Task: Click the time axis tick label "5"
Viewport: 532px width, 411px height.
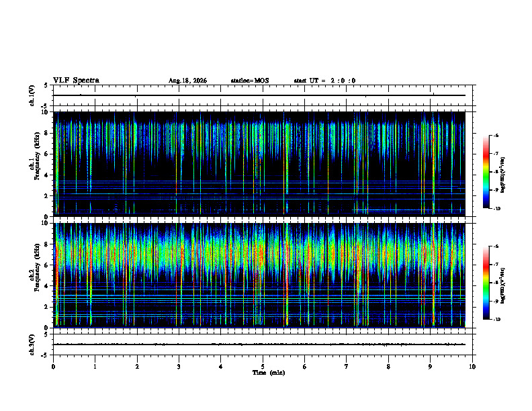Action: coord(263,367)
